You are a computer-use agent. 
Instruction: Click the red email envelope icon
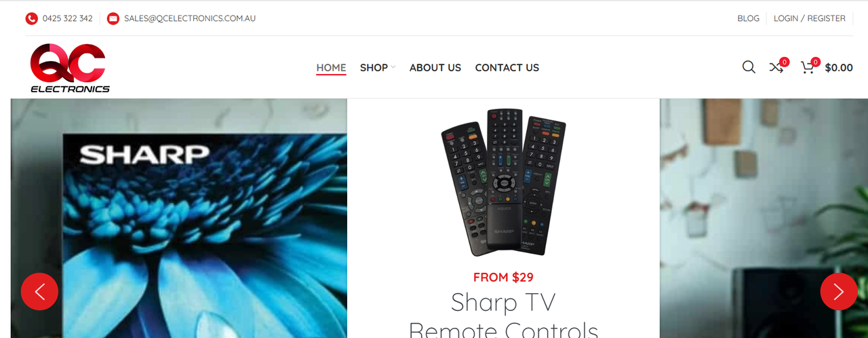click(x=113, y=18)
